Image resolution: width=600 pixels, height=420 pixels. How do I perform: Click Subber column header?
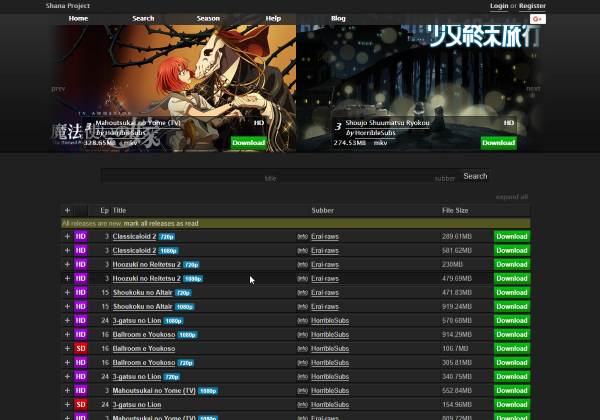tap(323, 210)
